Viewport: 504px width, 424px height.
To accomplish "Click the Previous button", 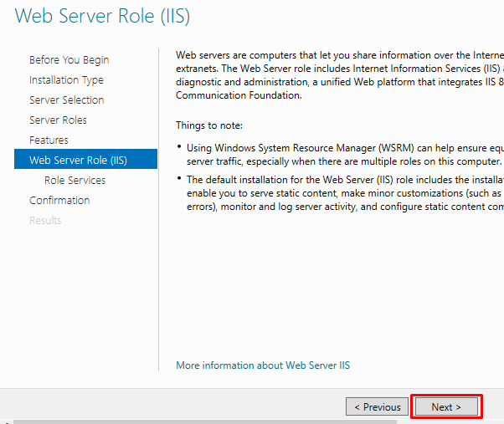I will click(x=377, y=406).
